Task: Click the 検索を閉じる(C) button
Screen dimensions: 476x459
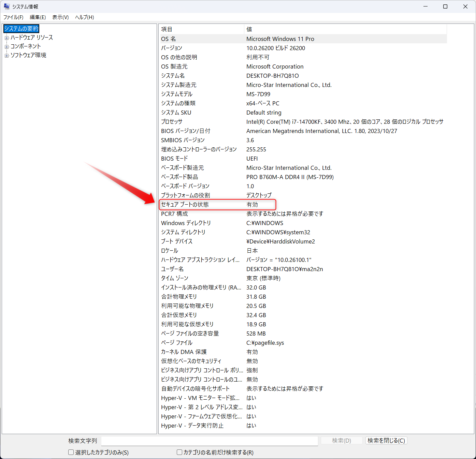Action: [386, 441]
